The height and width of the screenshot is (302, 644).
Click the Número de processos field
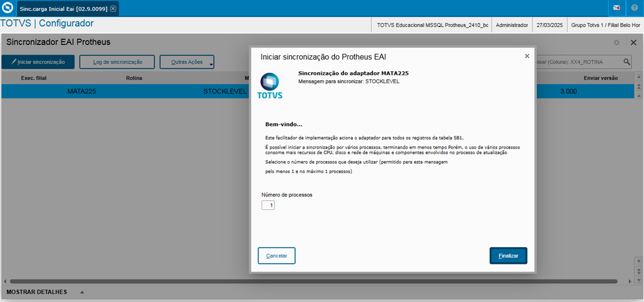click(x=268, y=205)
